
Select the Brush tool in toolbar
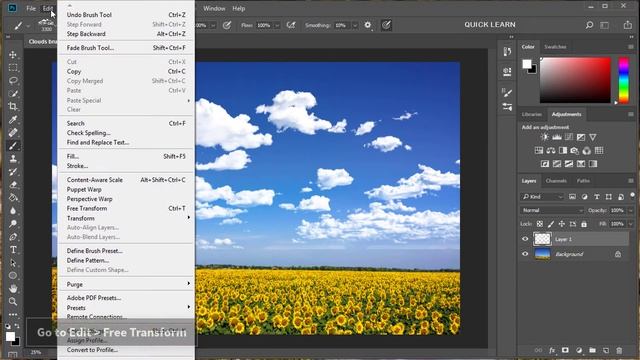coord(13,146)
